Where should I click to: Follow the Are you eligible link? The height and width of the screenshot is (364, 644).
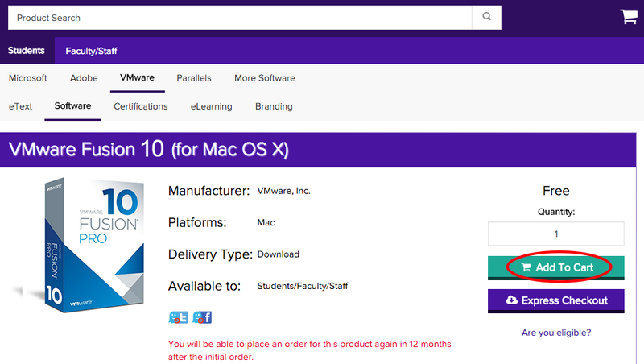555,333
